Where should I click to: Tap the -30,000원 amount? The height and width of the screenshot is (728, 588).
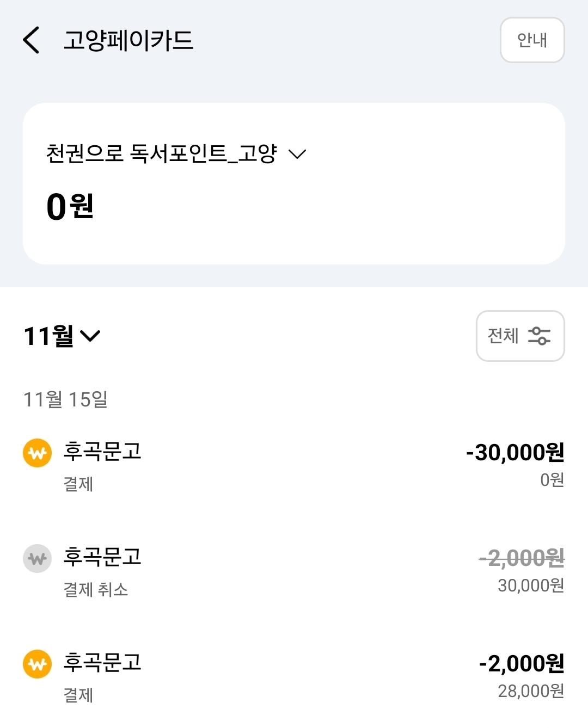click(515, 452)
